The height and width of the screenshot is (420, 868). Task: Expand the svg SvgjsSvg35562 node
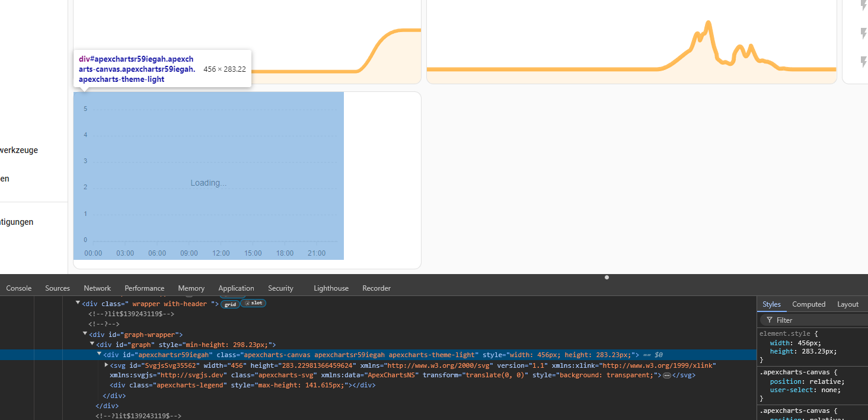[106, 365]
